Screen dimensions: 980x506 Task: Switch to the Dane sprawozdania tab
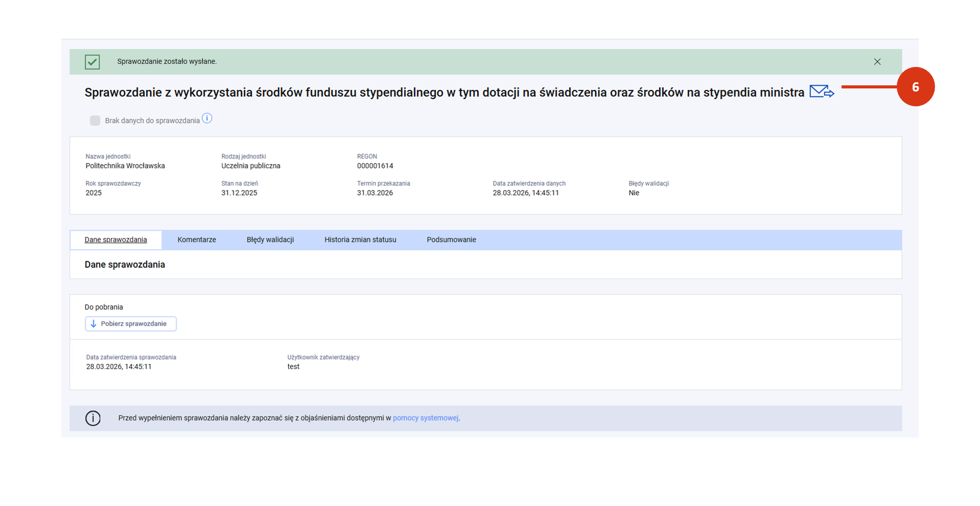tap(116, 240)
